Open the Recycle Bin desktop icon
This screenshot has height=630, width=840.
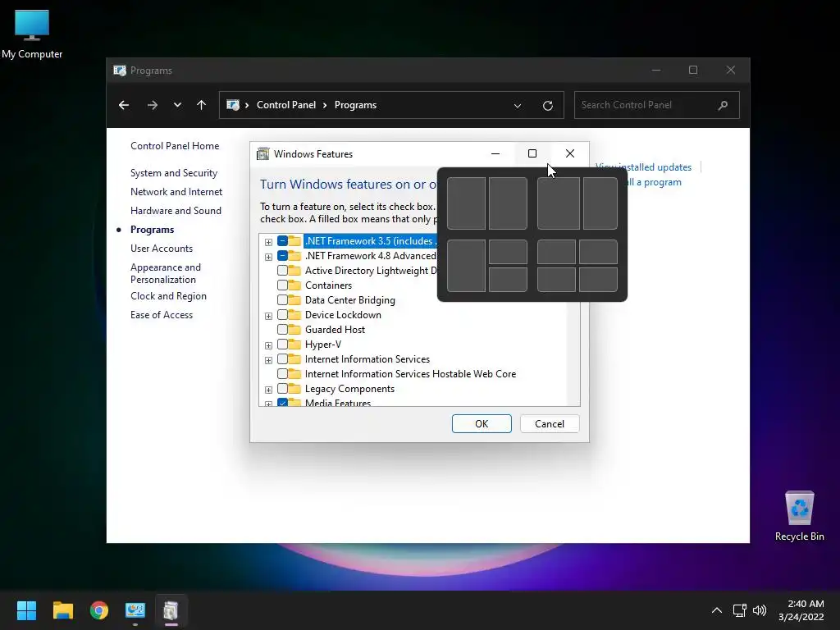point(799,516)
